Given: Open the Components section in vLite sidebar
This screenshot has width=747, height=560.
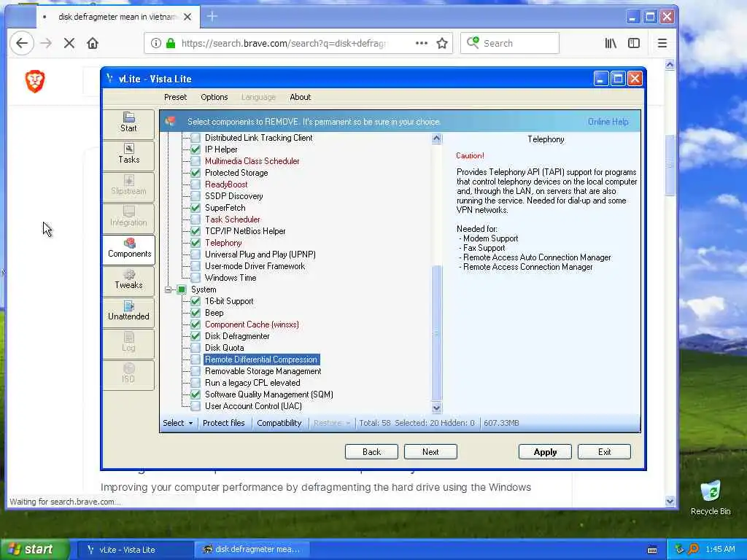Looking at the screenshot, I should [x=128, y=249].
